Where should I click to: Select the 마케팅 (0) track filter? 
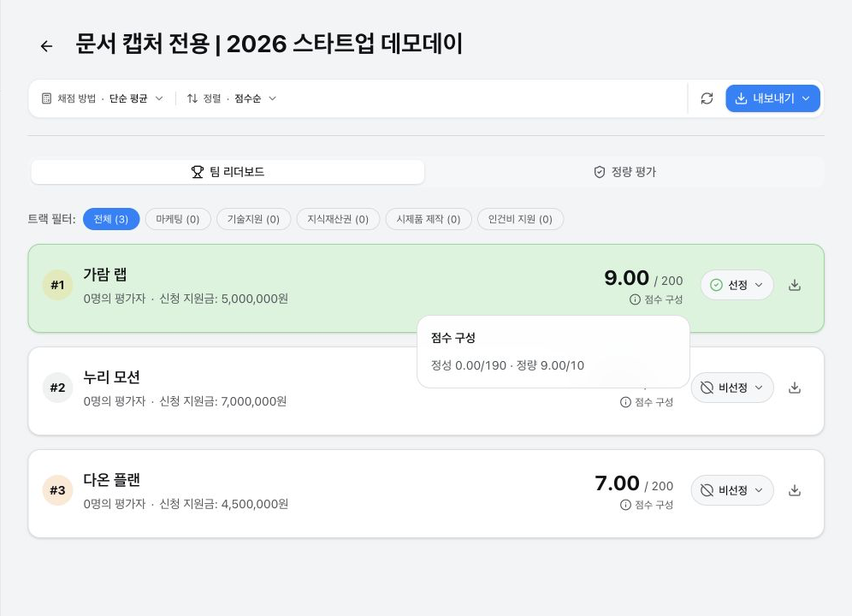click(178, 219)
